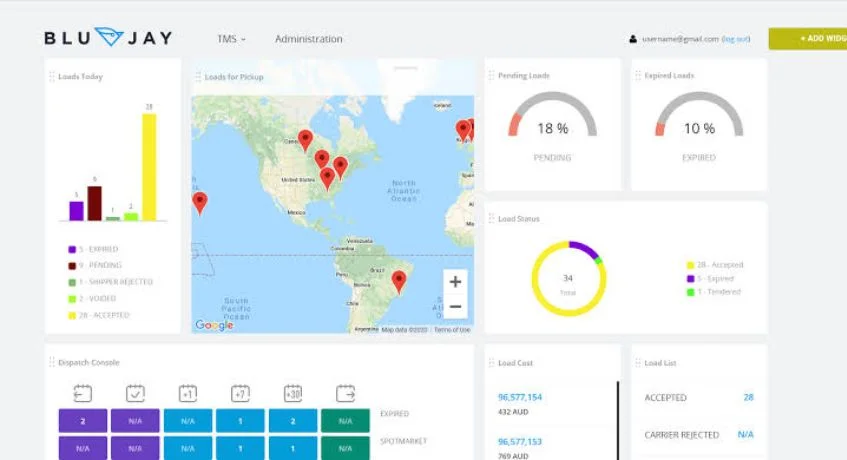Click the Load Cost vertical scrollbar

(617, 421)
